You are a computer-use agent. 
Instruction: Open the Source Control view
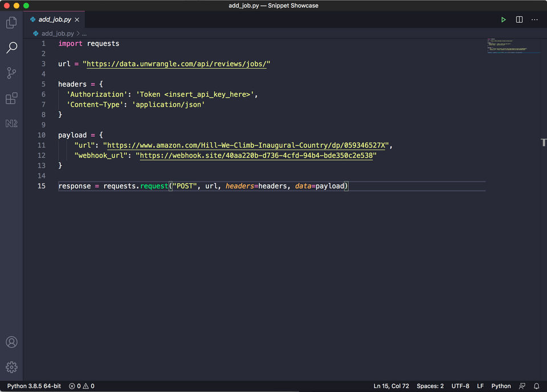(x=11, y=73)
